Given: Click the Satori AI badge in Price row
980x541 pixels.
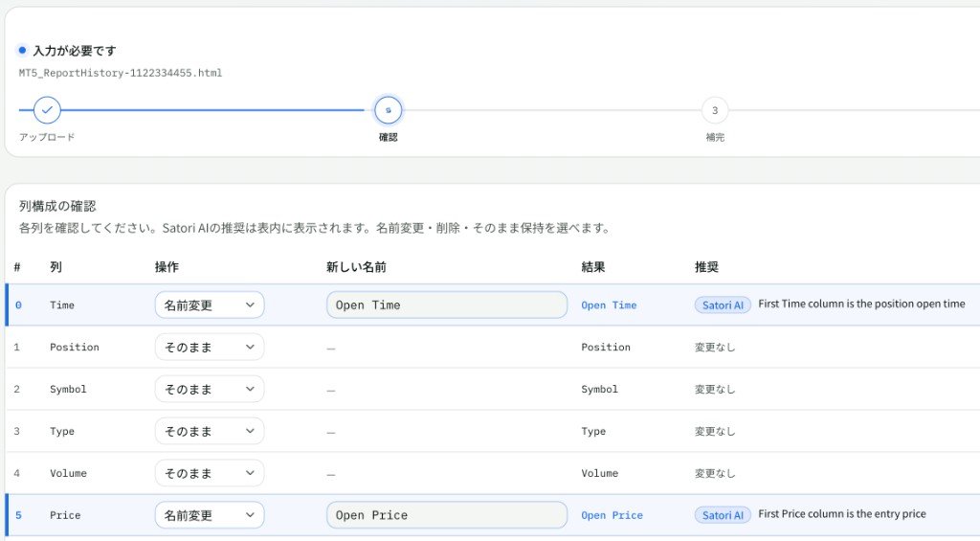Looking at the screenshot, I should [723, 515].
